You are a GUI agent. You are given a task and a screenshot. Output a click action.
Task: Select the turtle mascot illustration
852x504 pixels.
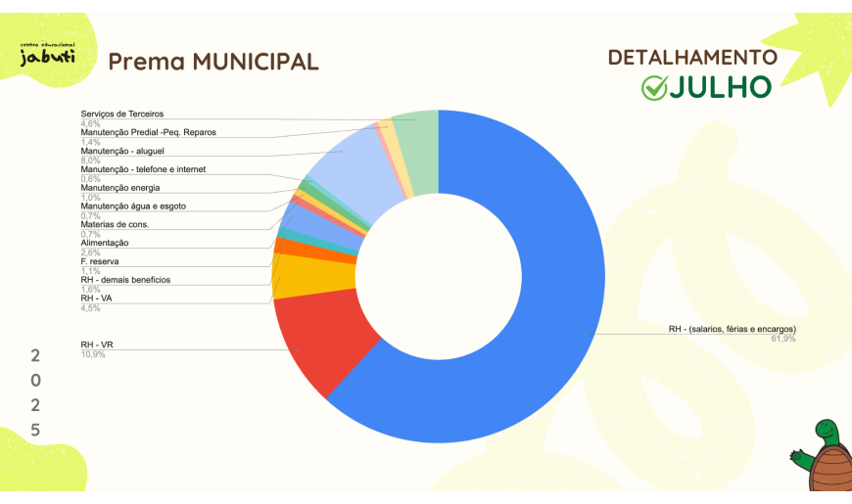tap(826, 457)
